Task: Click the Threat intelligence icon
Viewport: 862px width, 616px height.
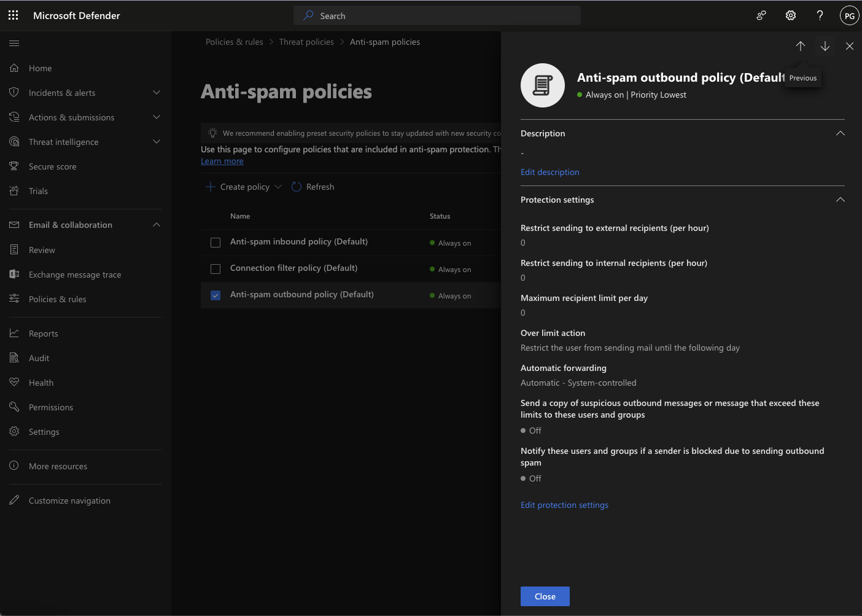Action: coord(14,142)
